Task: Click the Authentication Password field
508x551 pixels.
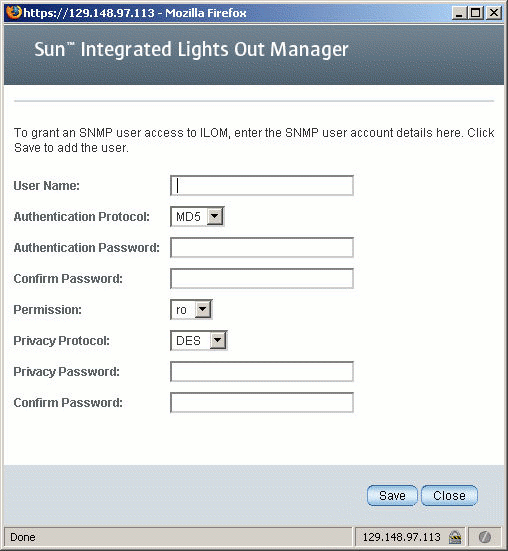Action: click(262, 248)
